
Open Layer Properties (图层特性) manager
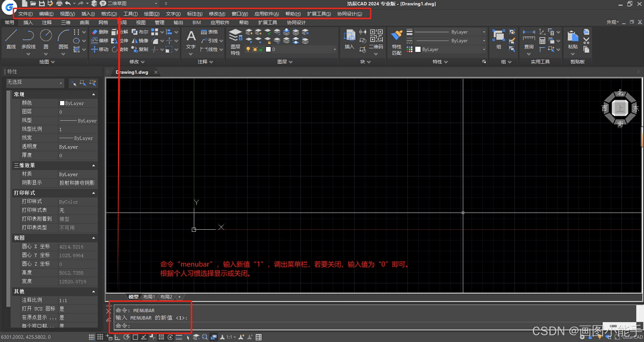[235, 42]
